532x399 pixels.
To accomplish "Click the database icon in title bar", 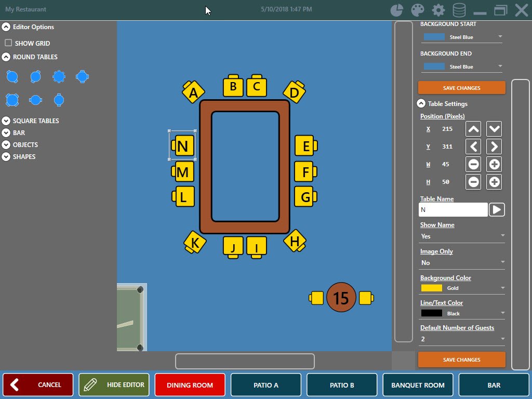I will 459,10.
